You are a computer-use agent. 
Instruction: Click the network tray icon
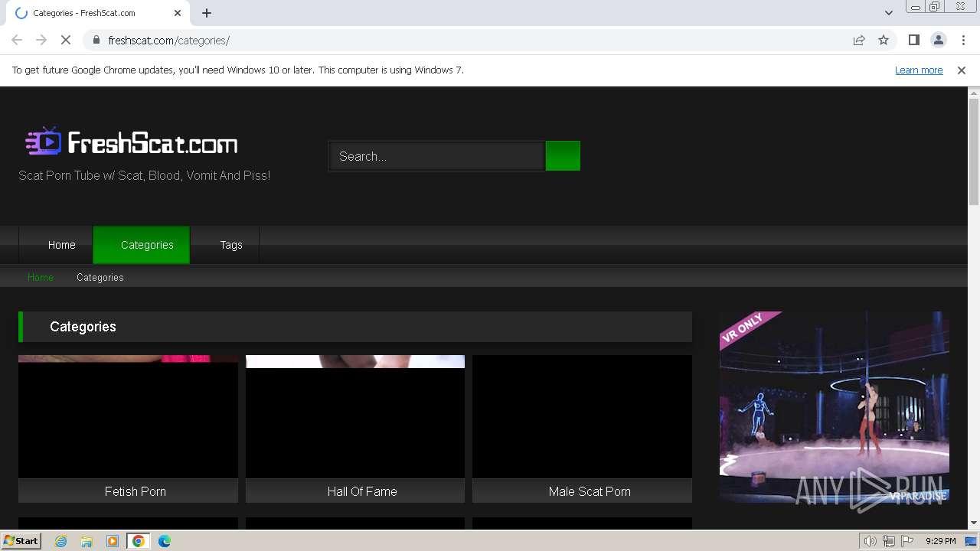[889, 541]
